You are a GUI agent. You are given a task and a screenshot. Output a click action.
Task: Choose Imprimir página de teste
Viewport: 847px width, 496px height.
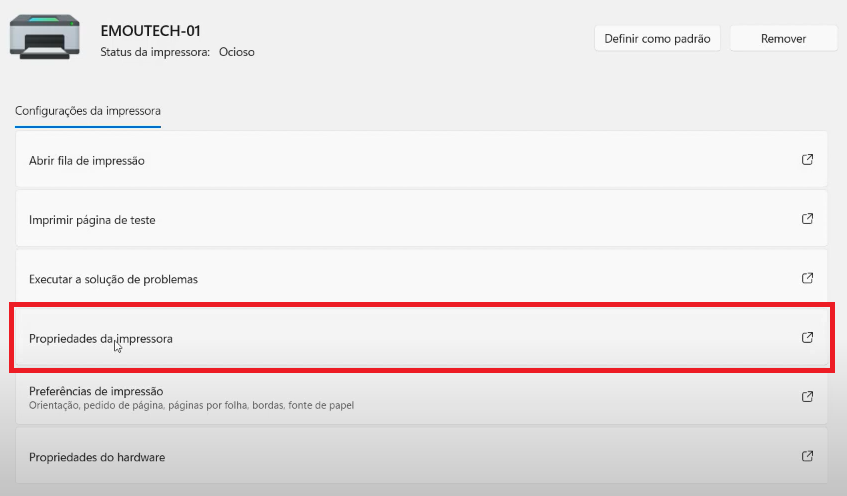pos(421,219)
